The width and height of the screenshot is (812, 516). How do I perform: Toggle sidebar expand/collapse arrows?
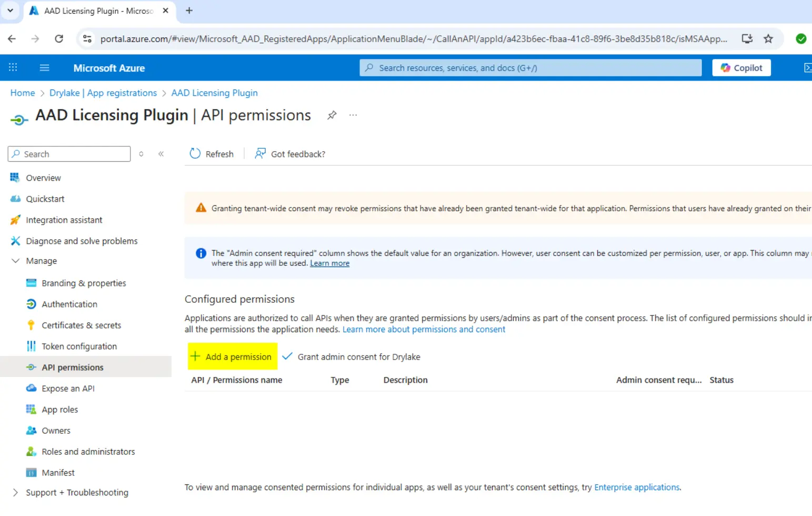(x=141, y=154)
